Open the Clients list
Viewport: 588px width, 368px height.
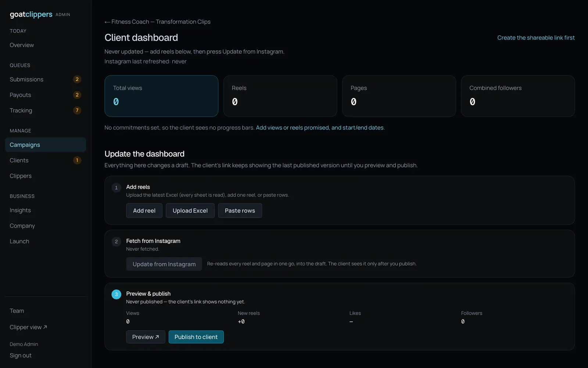click(x=46, y=160)
